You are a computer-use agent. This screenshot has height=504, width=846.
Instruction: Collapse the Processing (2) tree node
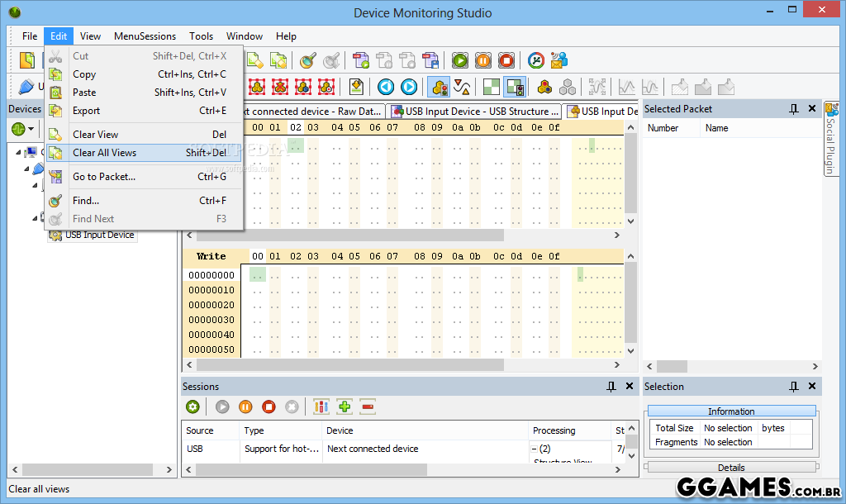click(535, 449)
